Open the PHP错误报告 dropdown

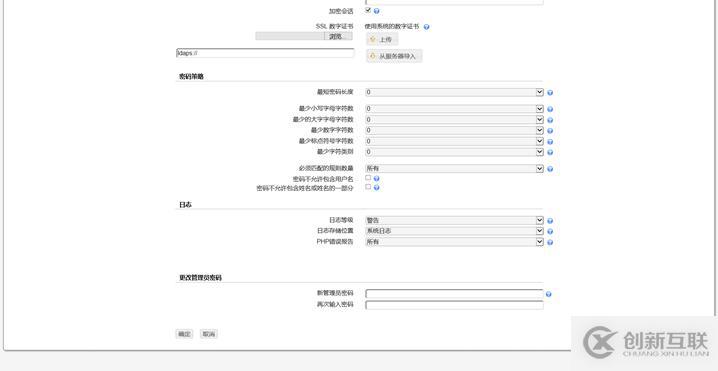tap(454, 242)
